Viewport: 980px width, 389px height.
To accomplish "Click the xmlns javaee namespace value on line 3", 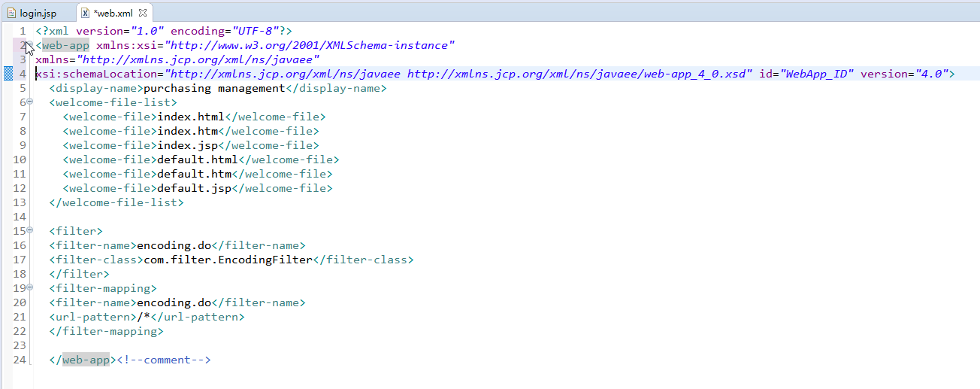I will coord(198,59).
